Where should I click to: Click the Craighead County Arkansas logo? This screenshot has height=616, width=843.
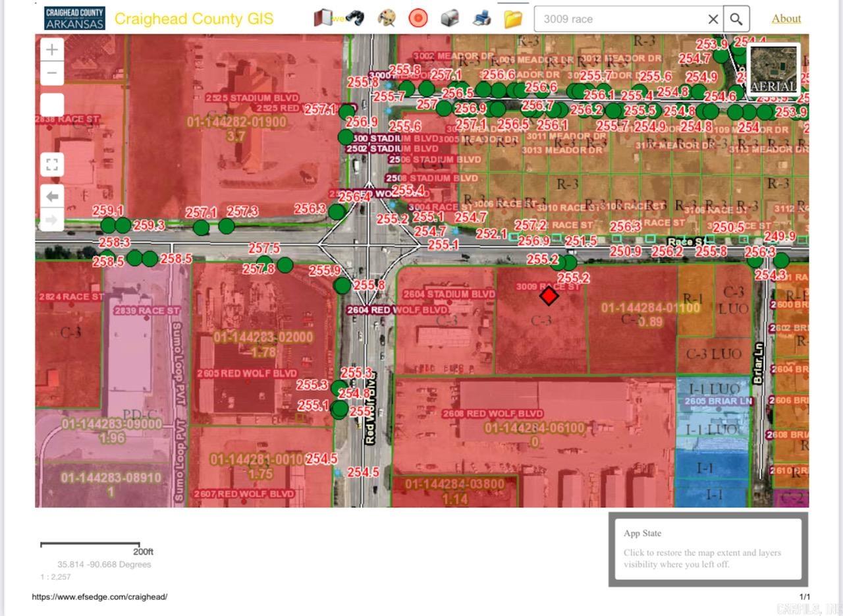click(x=74, y=18)
